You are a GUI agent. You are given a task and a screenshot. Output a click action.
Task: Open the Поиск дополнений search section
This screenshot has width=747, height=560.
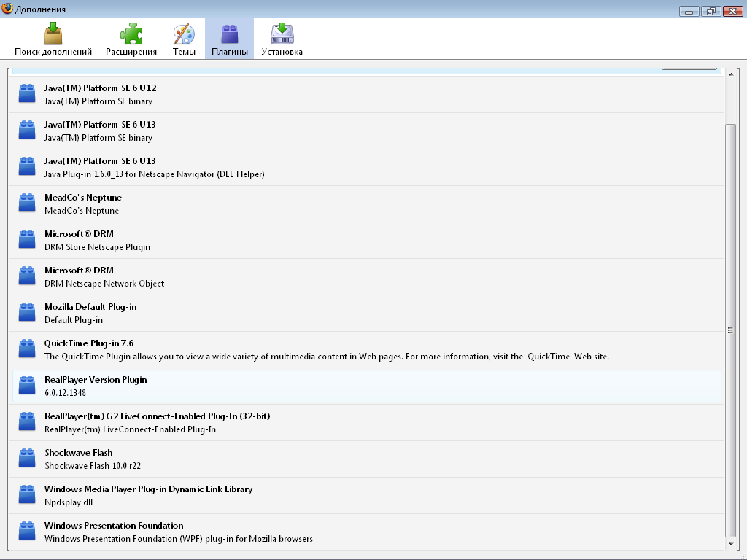[x=53, y=39]
